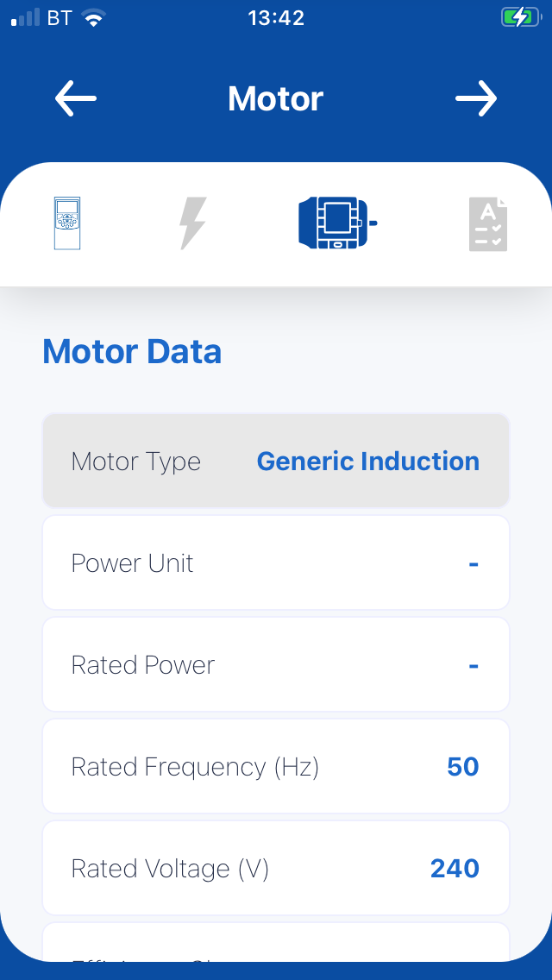
Task: Tap the 13:42 clock in the status bar
Action: pyautogui.click(x=275, y=16)
